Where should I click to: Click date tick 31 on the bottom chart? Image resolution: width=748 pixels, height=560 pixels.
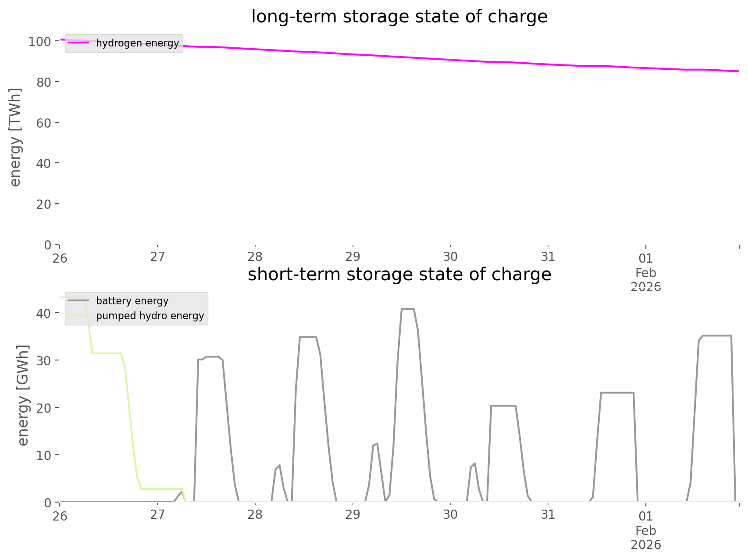[x=548, y=514]
